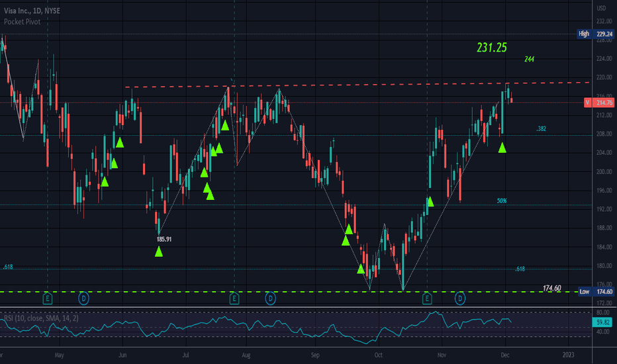The image size is (617, 364).
Task: Click the May label on the time axis
Action: coord(59,355)
